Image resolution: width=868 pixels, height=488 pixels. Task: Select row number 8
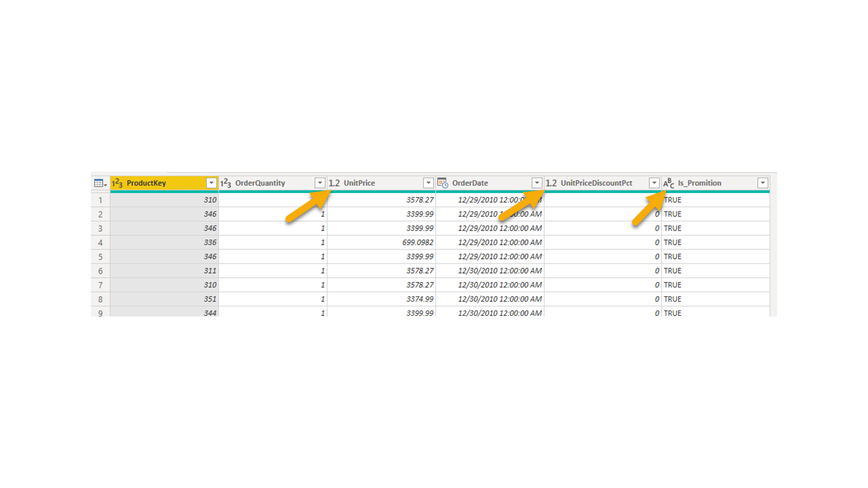100,299
